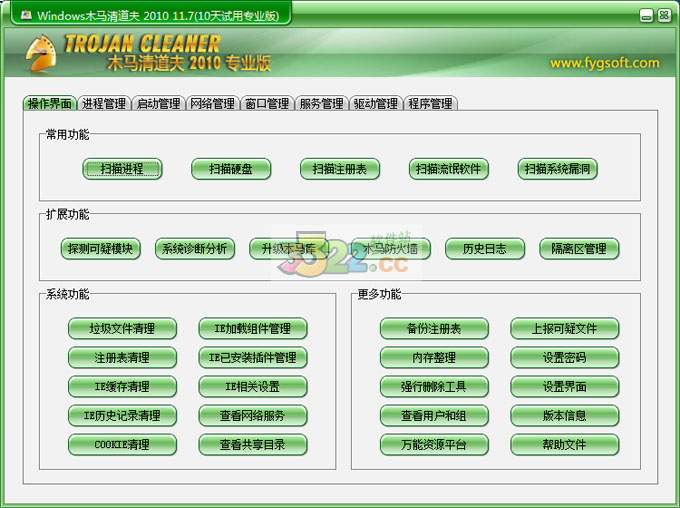Open 查看网络服务

click(253, 416)
